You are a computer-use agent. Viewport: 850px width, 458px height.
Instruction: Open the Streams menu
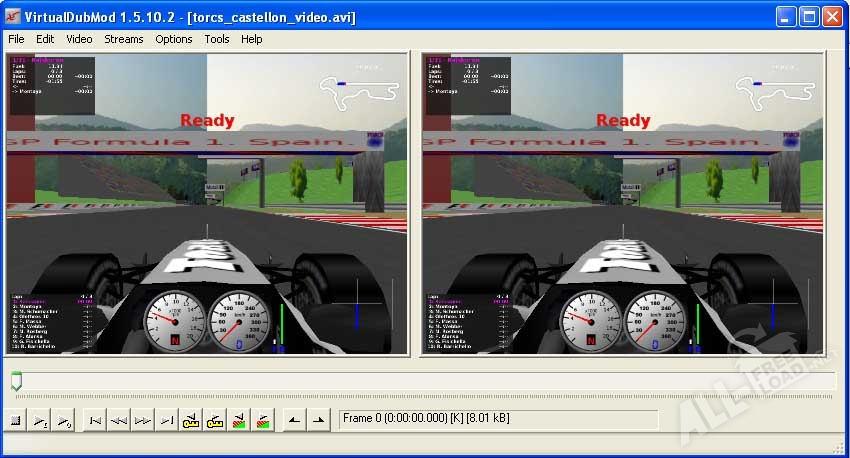tap(124, 39)
